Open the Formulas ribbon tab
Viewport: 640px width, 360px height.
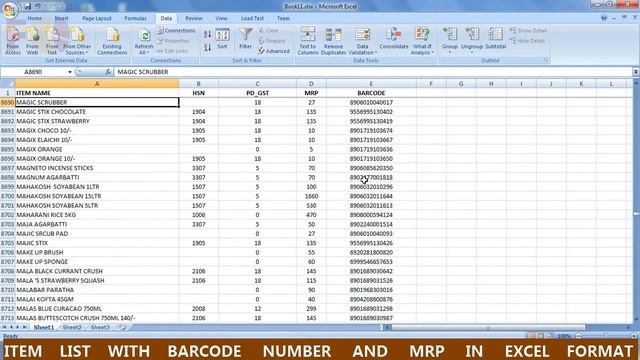(x=136, y=18)
